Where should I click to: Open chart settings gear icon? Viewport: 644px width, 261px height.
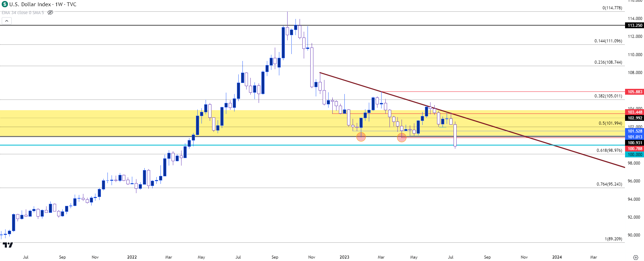point(635,257)
